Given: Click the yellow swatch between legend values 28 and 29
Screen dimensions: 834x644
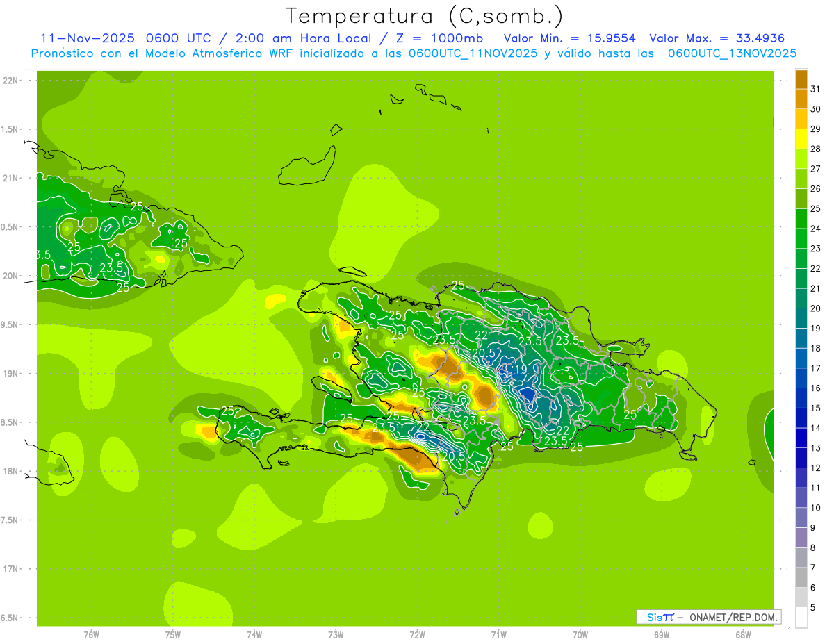Looking at the screenshot, I should coord(801,140).
